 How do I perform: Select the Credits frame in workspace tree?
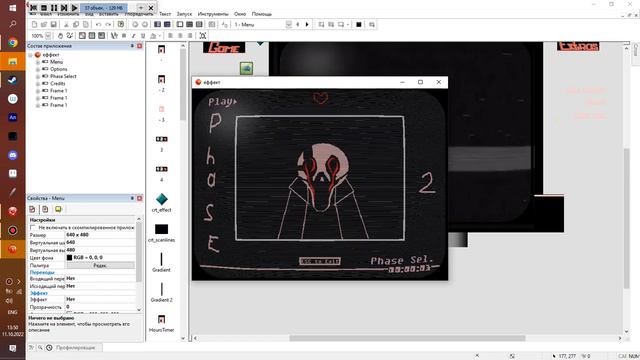point(58,83)
